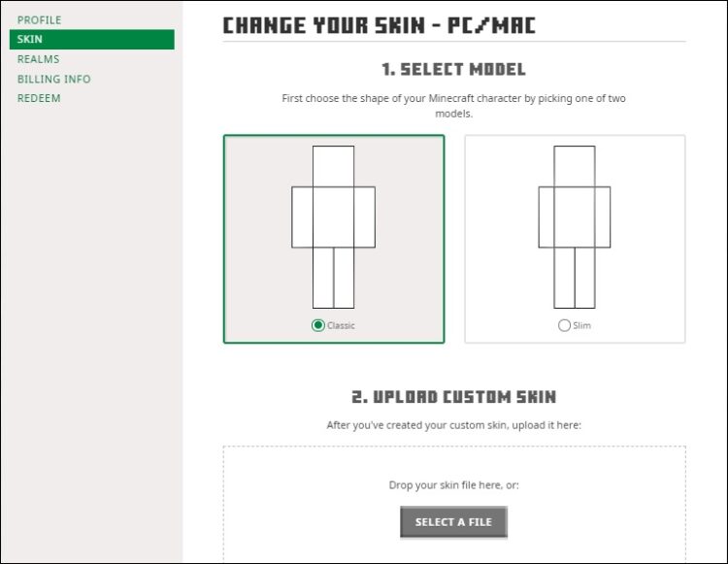The width and height of the screenshot is (728, 564).
Task: Select the Classic radio button
Action: pos(318,325)
